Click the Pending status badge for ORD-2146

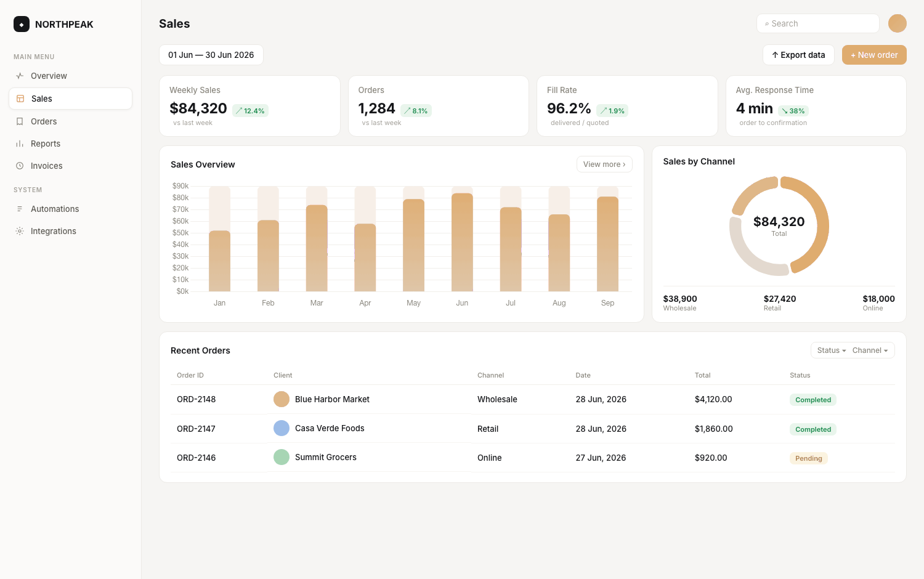[x=809, y=458]
